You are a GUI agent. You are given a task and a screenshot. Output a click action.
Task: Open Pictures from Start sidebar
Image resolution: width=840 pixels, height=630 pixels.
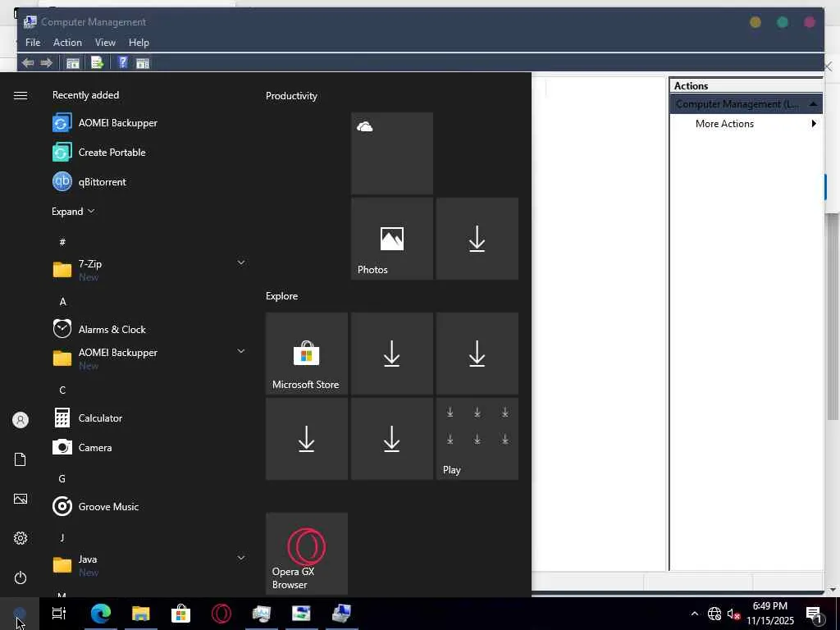[x=21, y=499]
